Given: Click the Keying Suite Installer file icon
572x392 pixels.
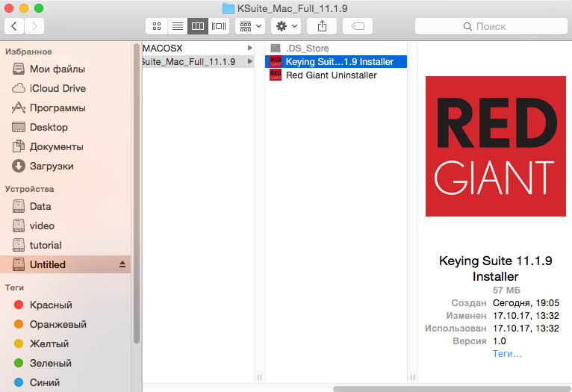Looking at the screenshot, I should click(276, 62).
